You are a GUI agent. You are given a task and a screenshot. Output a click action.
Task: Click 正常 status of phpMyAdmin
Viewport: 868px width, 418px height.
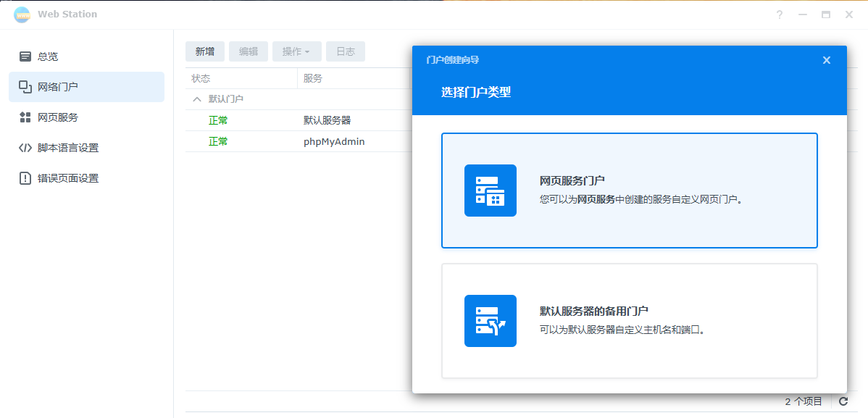tap(218, 141)
